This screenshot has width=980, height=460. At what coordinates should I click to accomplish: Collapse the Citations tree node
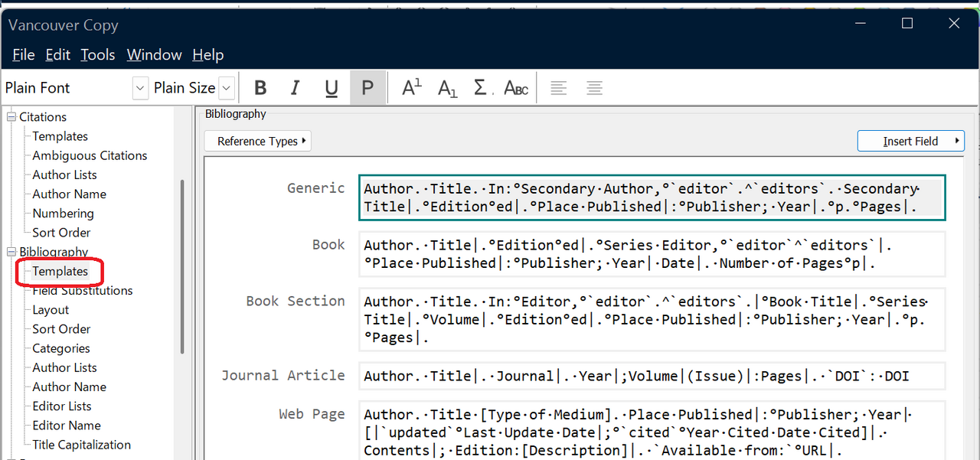(11, 117)
